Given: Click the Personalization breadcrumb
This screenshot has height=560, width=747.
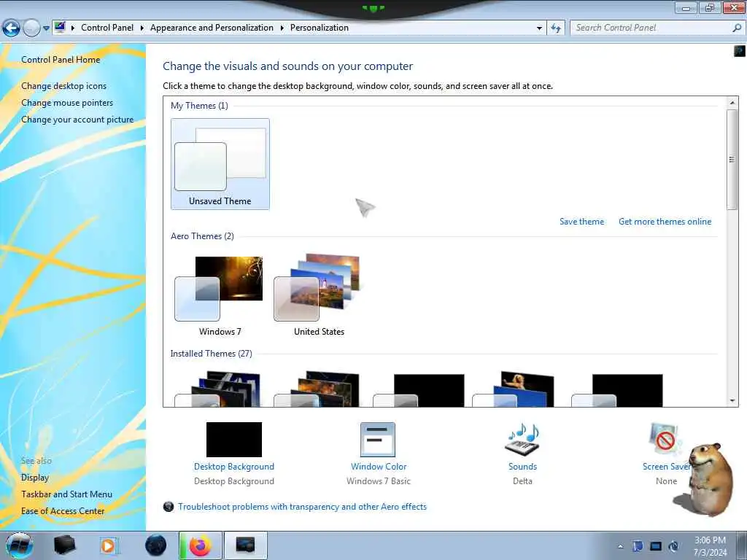Looking at the screenshot, I should coord(320,28).
